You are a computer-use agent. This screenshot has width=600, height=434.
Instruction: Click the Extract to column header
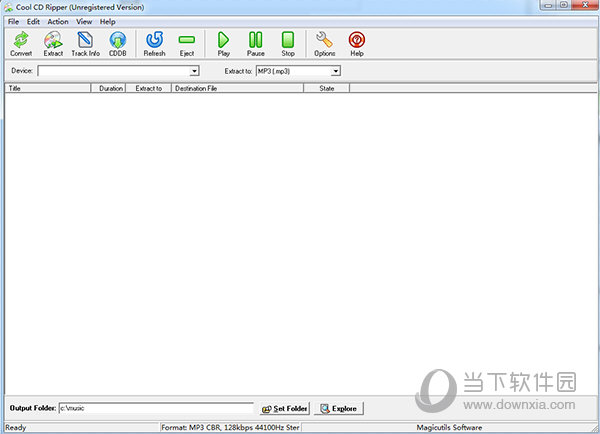pyautogui.click(x=148, y=88)
